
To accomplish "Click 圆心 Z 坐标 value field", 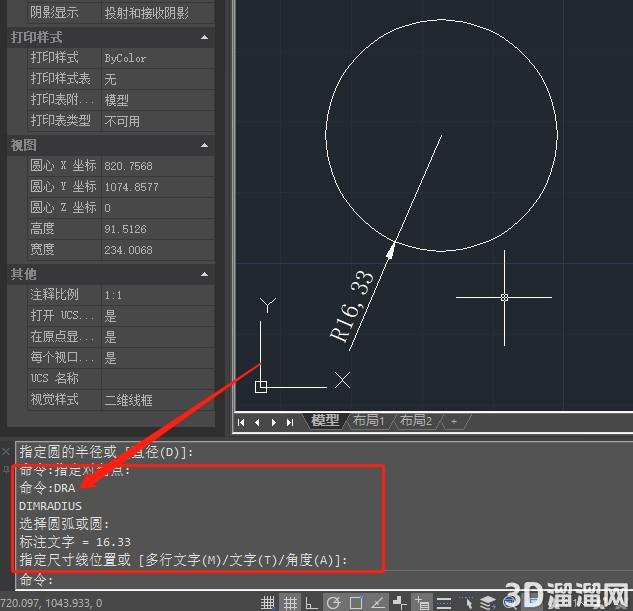I will [158, 208].
